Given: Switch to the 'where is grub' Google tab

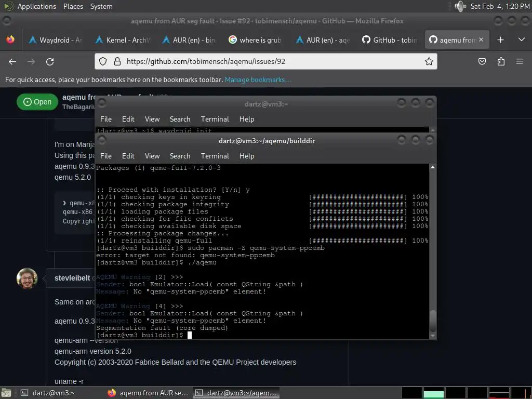Looking at the screenshot, I should coord(256,40).
